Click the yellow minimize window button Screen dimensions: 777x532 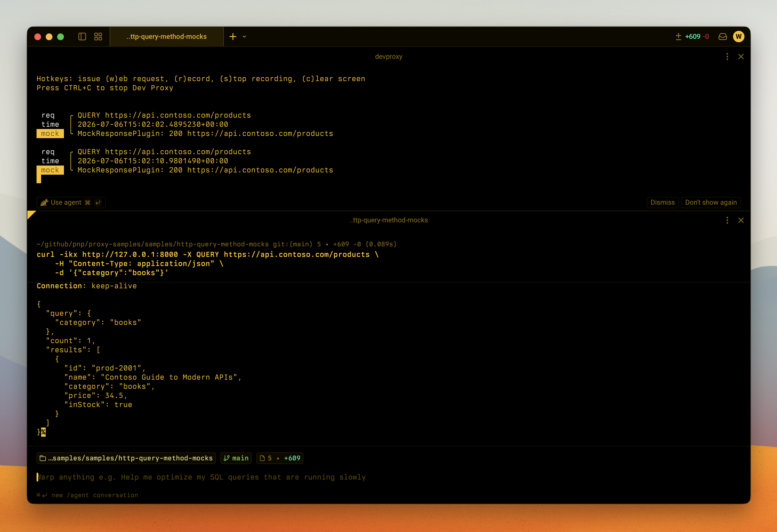point(49,37)
